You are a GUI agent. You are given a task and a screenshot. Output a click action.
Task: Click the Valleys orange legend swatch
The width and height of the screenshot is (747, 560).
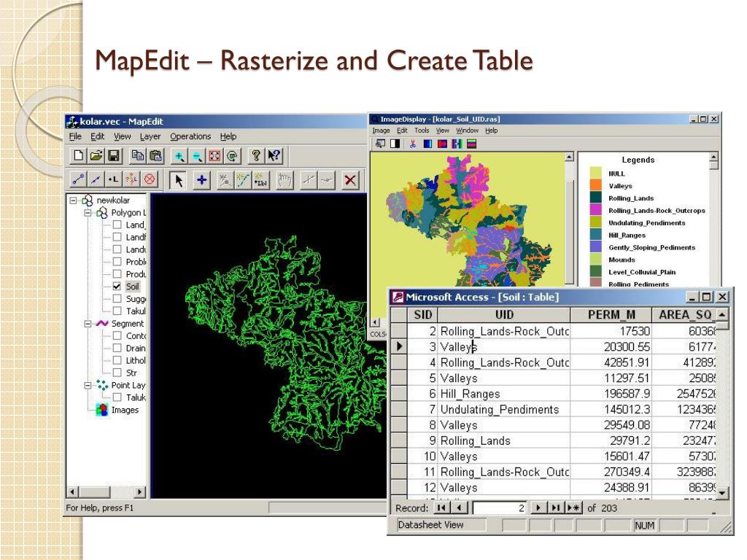click(x=595, y=185)
